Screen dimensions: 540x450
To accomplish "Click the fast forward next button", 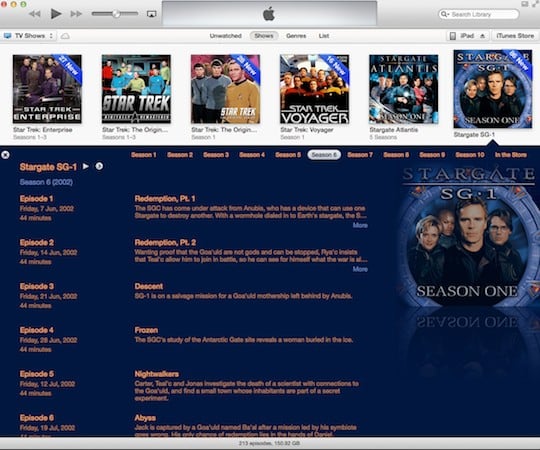I will (x=76, y=14).
